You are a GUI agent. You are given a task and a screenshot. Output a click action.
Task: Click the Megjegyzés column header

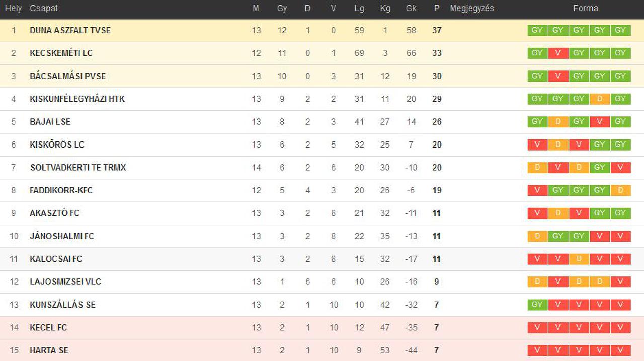(472, 8)
